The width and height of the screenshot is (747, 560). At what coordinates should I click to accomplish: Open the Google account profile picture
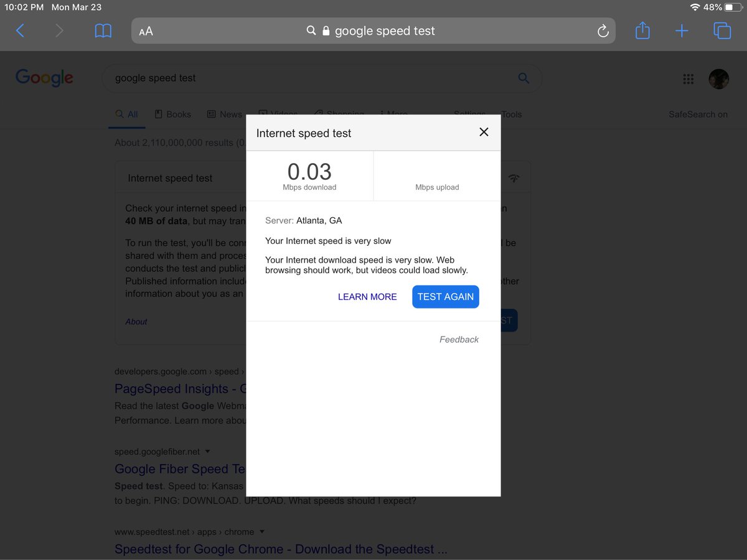click(x=719, y=78)
